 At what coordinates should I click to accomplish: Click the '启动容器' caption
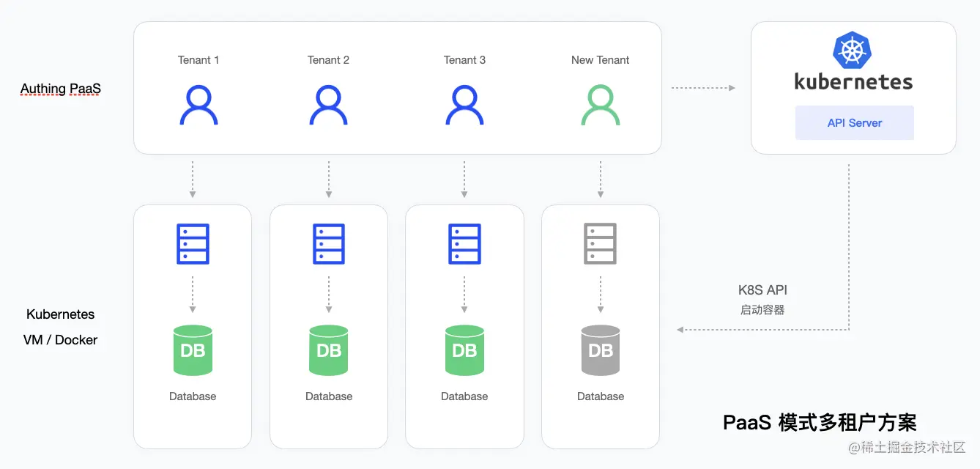pyautogui.click(x=762, y=310)
